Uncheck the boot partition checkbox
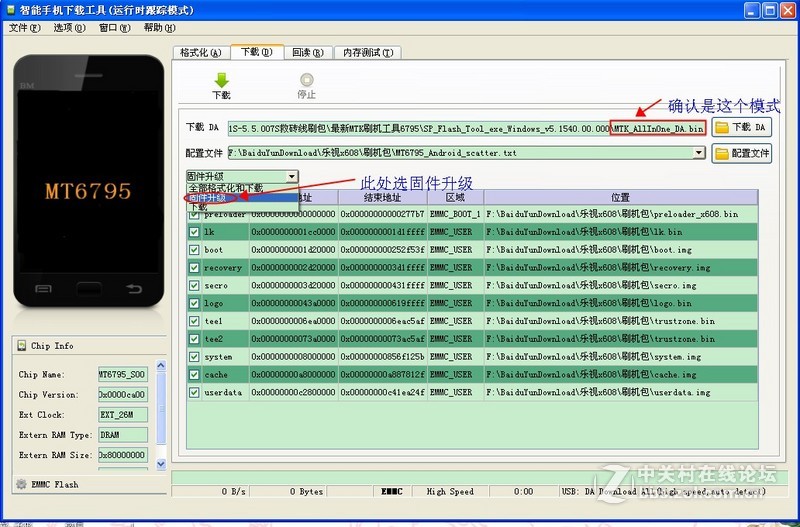800x527 pixels. (x=194, y=249)
